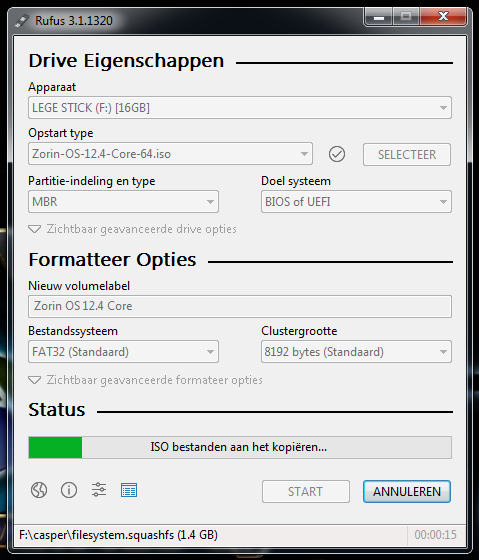Click the SELECTEER button
Screen dimensions: 479x560
coord(407,155)
